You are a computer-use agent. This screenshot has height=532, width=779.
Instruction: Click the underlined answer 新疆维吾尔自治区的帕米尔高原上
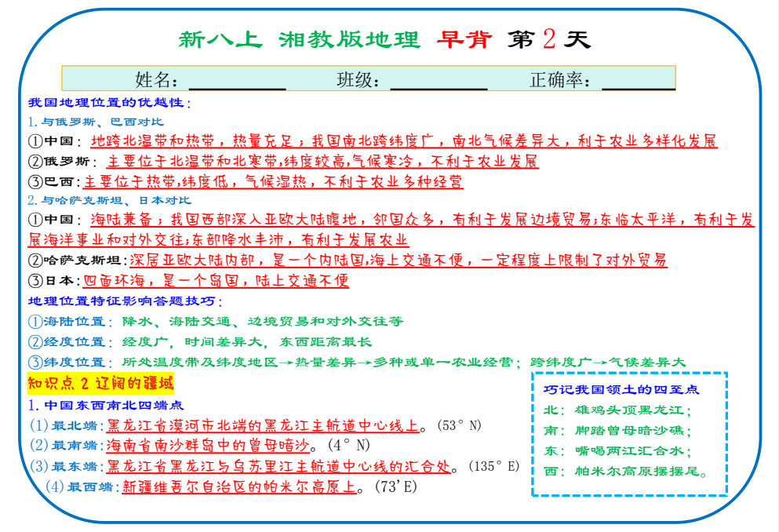238,486
